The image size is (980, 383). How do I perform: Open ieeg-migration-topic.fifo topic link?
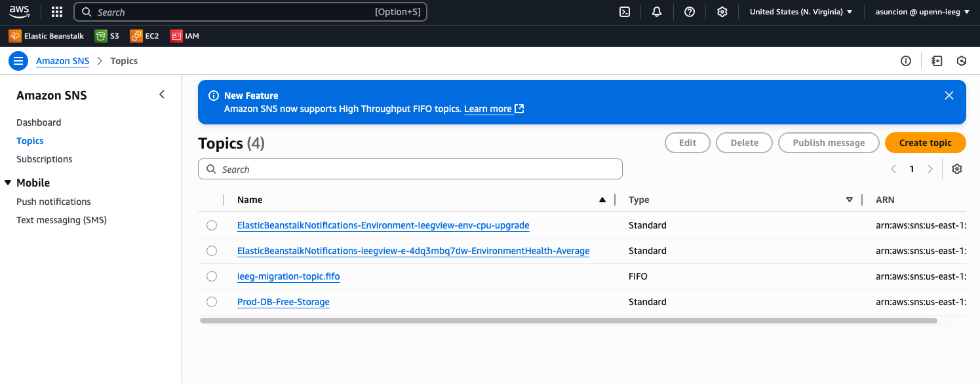coord(288,276)
